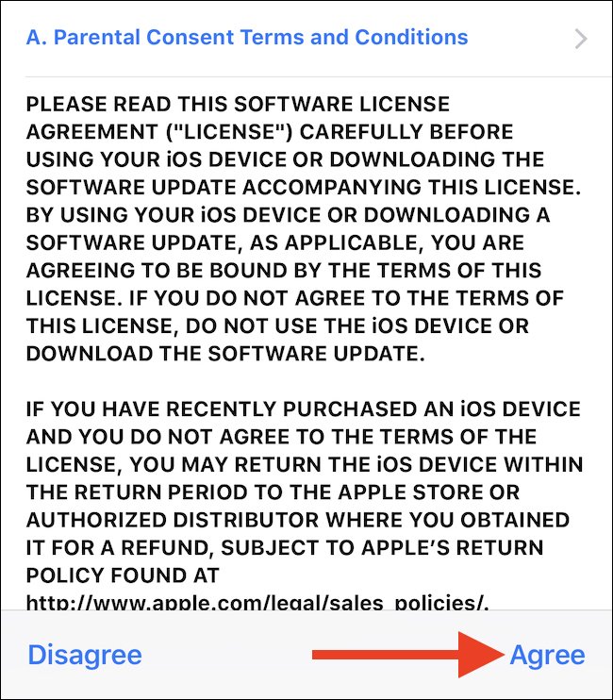Open the apple.com sales policies URL

257,602
